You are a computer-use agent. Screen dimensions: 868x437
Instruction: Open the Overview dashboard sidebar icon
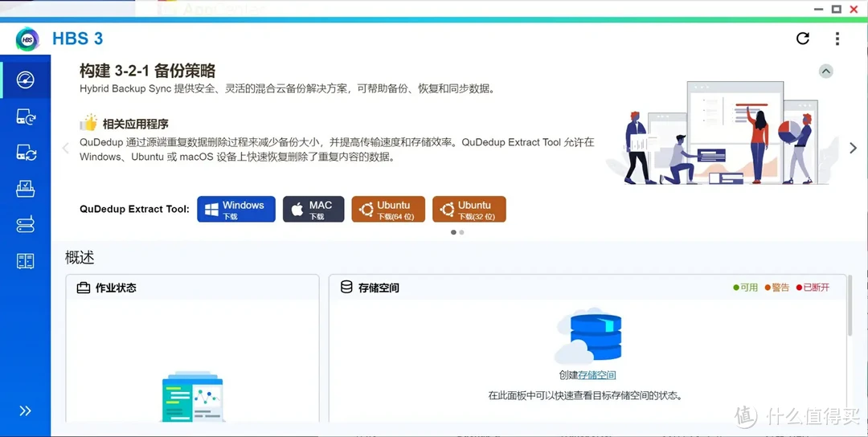click(x=26, y=80)
